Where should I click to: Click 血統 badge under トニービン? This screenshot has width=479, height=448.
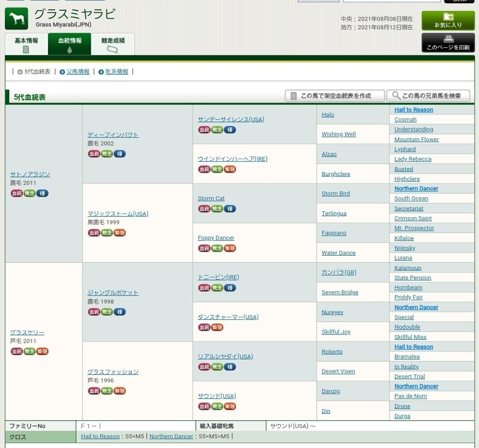pyautogui.click(x=204, y=288)
